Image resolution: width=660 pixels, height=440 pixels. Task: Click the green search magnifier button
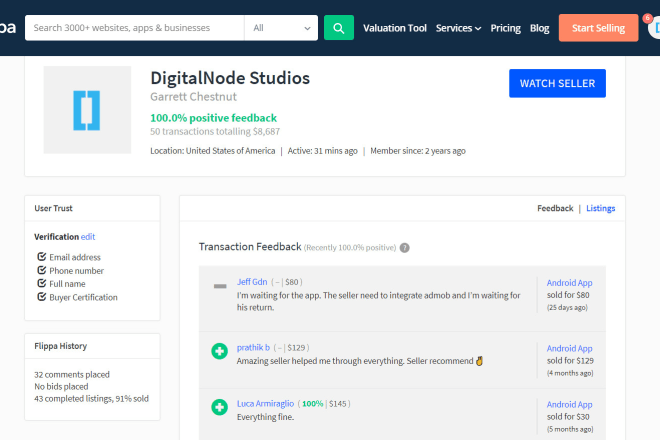(338, 28)
